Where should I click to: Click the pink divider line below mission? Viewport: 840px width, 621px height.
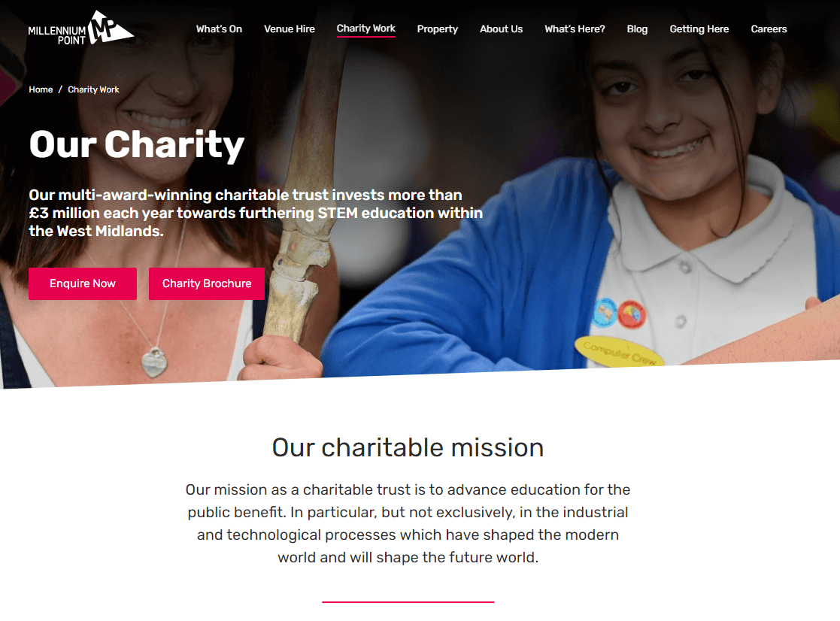point(408,601)
